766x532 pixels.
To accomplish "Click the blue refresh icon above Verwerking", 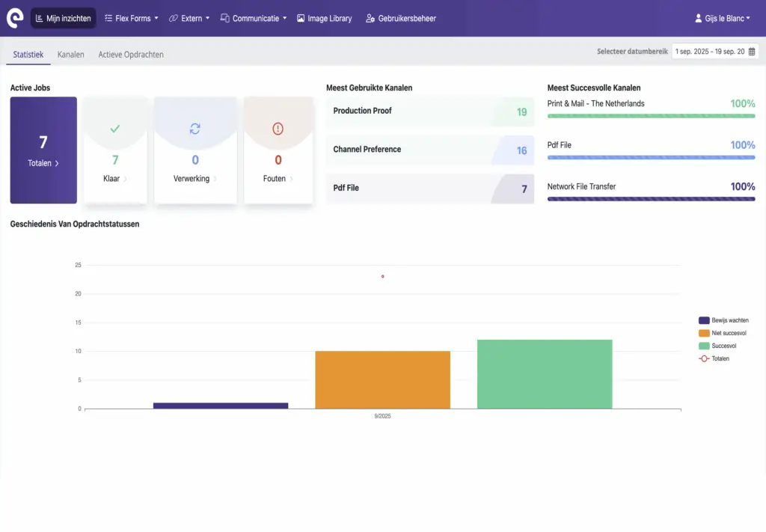I will pos(195,129).
